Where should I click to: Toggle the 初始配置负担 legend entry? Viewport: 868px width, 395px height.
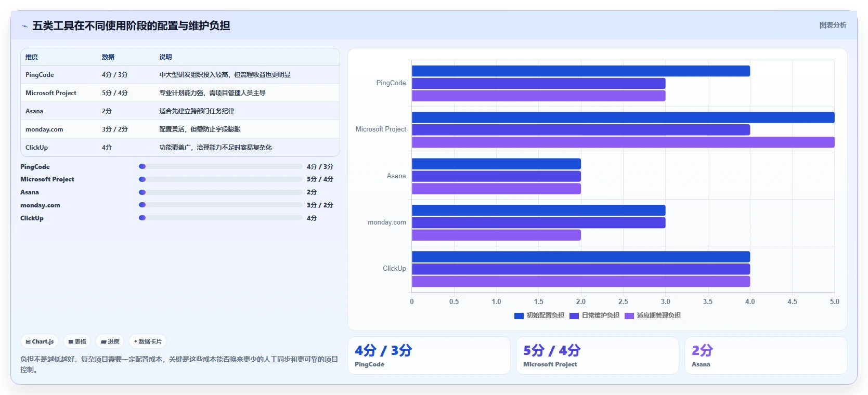(539, 315)
